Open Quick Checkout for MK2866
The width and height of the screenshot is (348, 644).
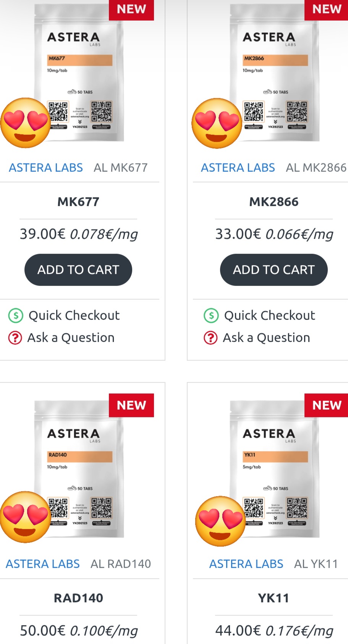(270, 315)
